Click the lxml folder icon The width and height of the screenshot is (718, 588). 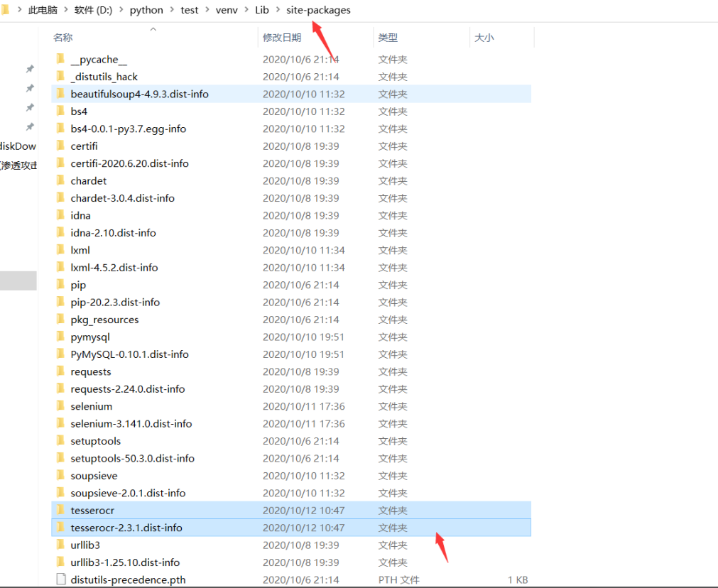pyautogui.click(x=60, y=249)
